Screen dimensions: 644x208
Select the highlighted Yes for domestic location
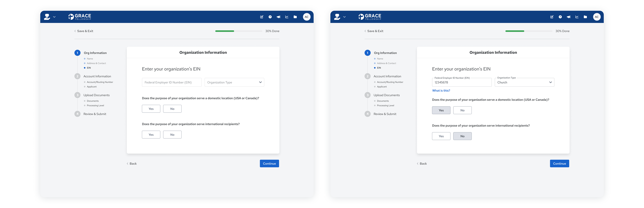pyautogui.click(x=441, y=110)
